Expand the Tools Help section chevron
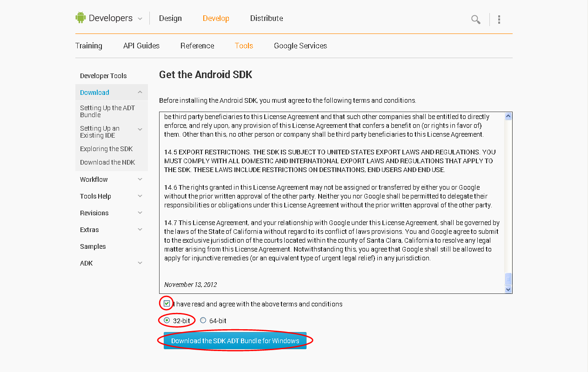 140,196
